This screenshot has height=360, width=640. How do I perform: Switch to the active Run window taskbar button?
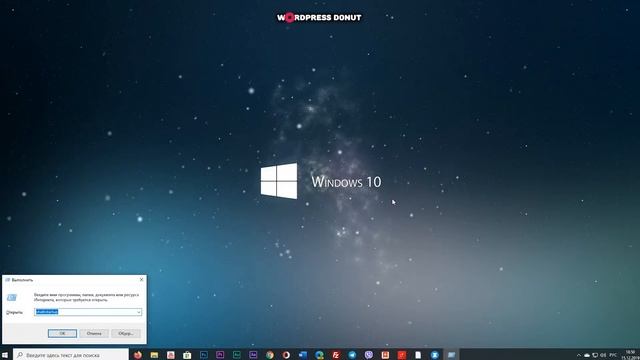tap(451, 355)
